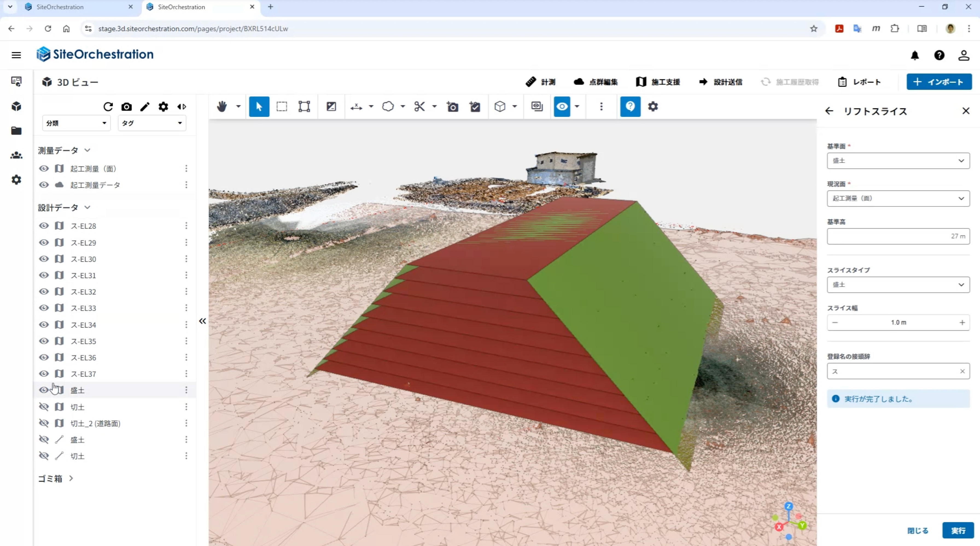This screenshot has width=980, height=546.
Task: Refresh the data list
Action: click(108, 107)
